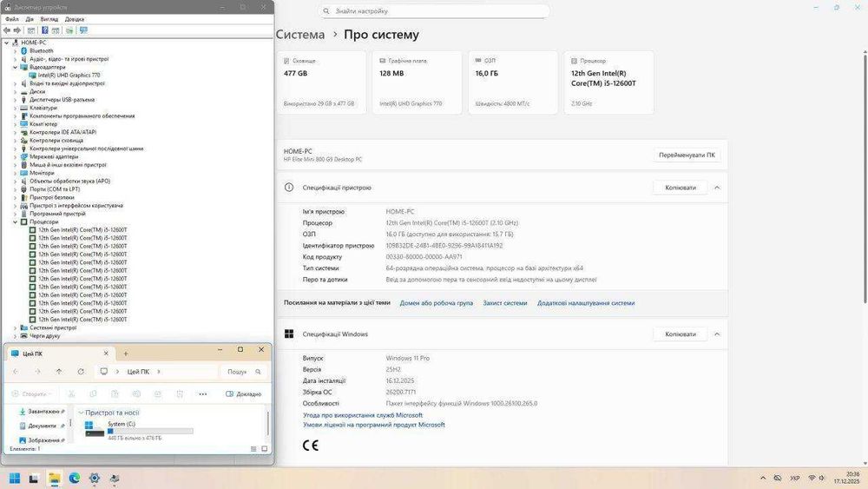Open Угода про використання служб Microsoft link

(363, 415)
